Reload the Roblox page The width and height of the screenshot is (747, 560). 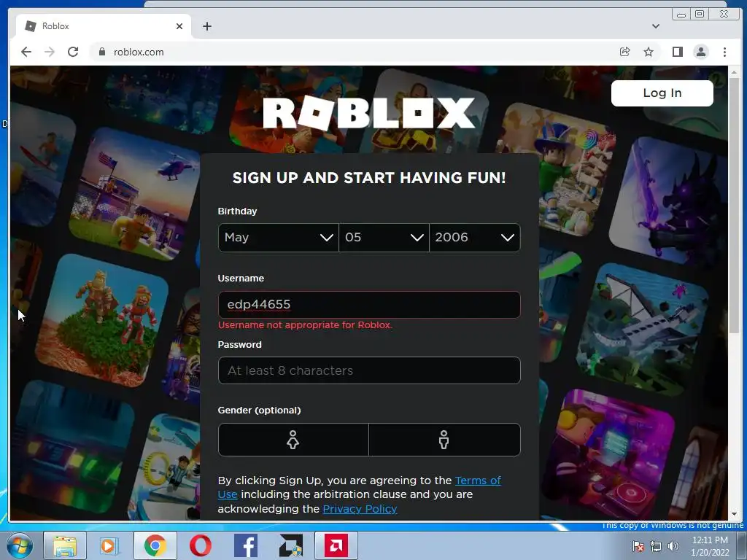[x=73, y=52]
